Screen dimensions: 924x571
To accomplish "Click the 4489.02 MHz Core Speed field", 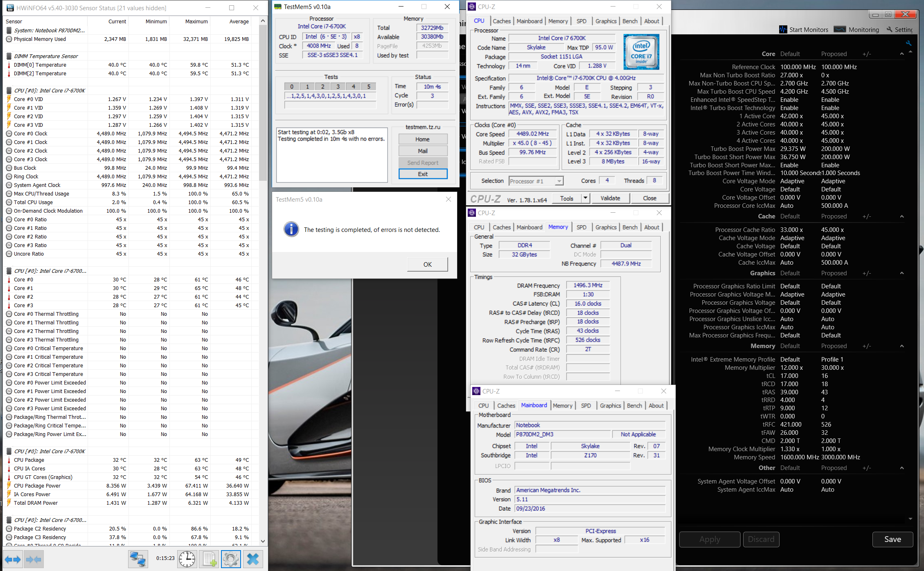I will click(x=532, y=134).
